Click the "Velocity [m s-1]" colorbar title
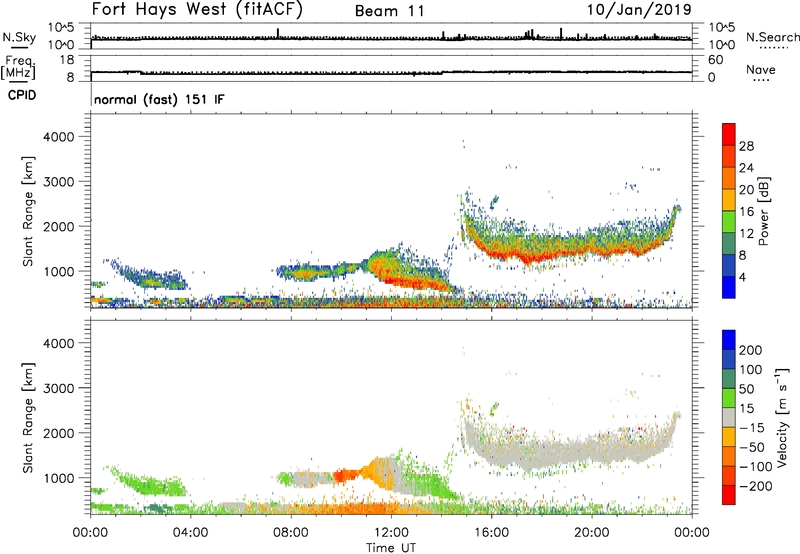800x554 pixels. tap(782, 417)
